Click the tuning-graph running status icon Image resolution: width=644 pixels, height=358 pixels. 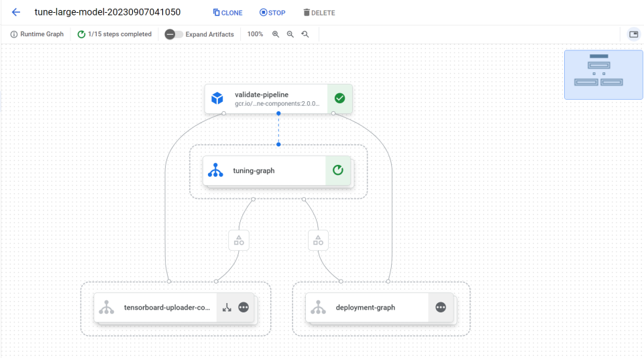(x=338, y=171)
